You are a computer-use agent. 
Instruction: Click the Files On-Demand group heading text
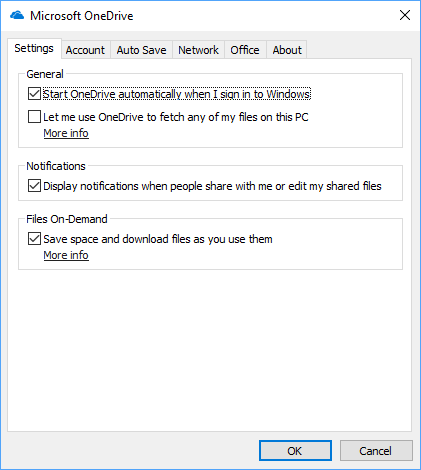[x=67, y=219]
